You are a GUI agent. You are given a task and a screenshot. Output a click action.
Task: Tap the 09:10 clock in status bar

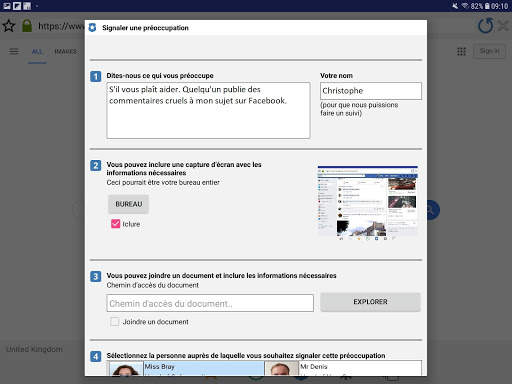click(499, 6)
